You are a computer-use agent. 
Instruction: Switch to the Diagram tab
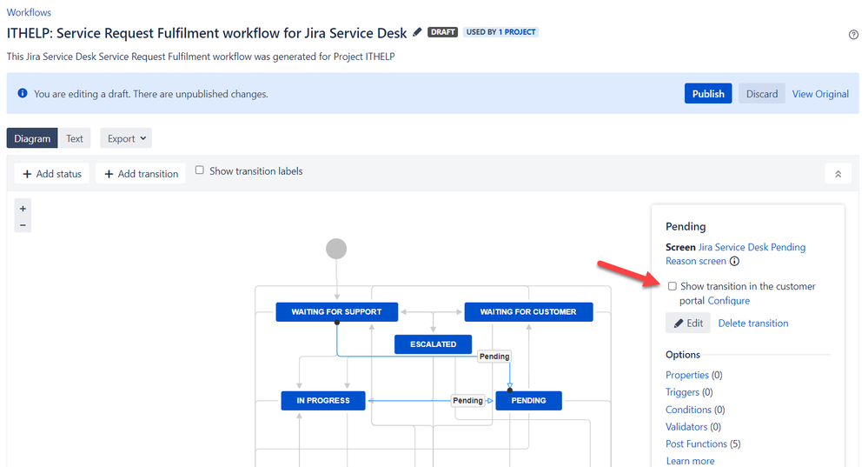point(32,138)
